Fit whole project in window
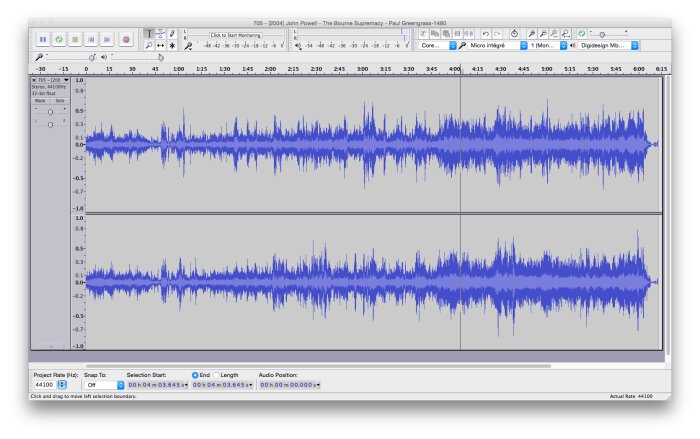The height and width of the screenshot is (439, 700). 566,33
